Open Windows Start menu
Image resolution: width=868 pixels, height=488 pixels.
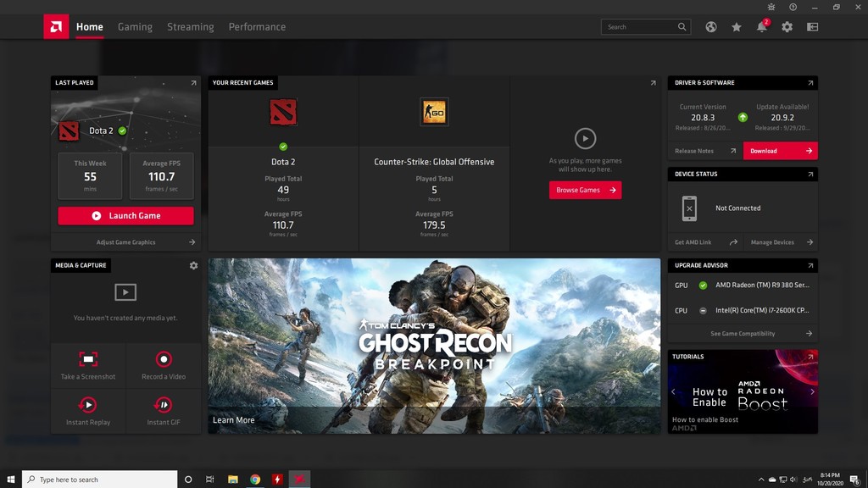tap(10, 480)
